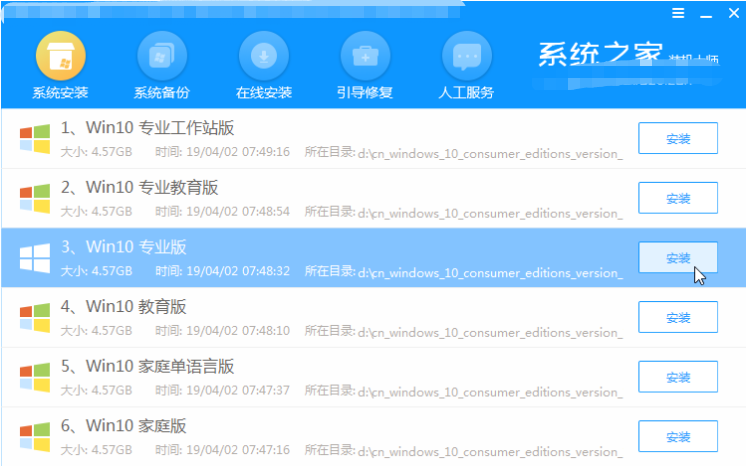Viewport: 752px width, 466px height.
Task: Install Win10 专业工作站版 with 安装 button
Action: [x=678, y=139]
